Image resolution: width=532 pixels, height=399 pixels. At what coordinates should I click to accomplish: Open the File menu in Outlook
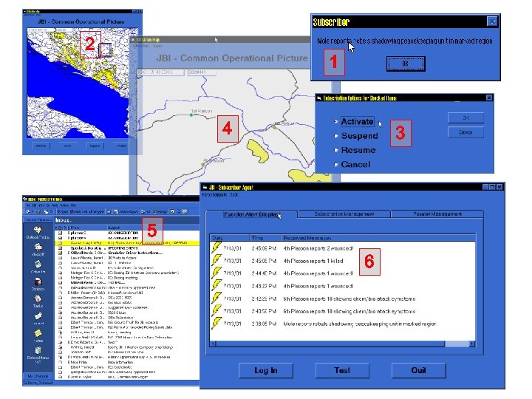point(29,205)
